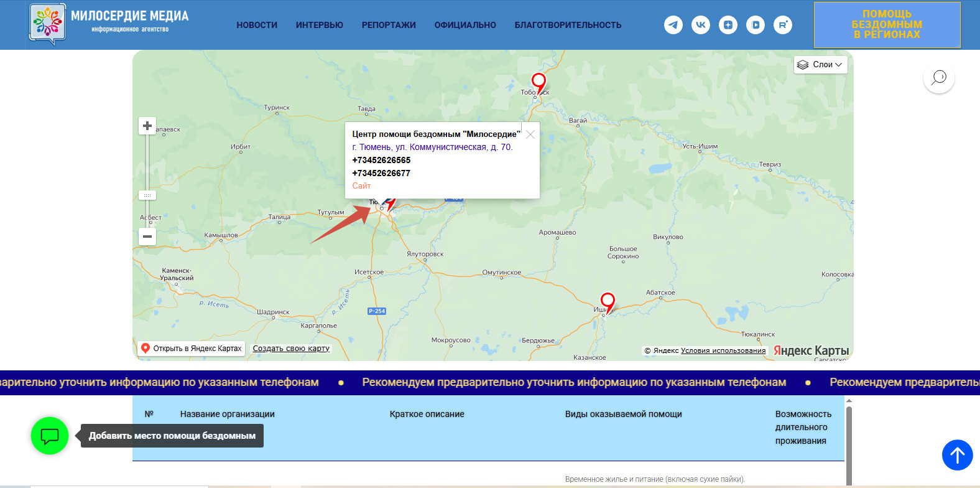Open the VK social icon
This screenshot has height=488, width=980.
701,25
